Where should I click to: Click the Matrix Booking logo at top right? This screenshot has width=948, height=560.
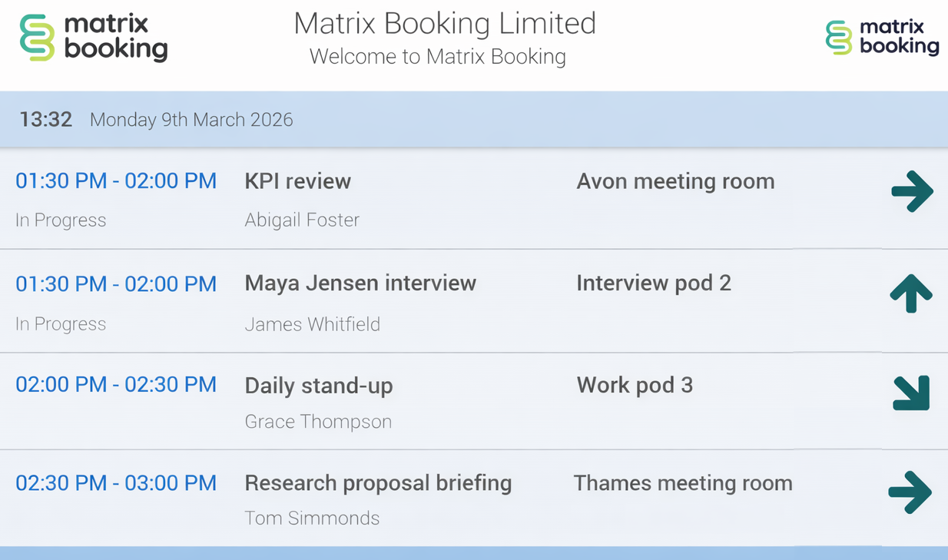[882, 38]
